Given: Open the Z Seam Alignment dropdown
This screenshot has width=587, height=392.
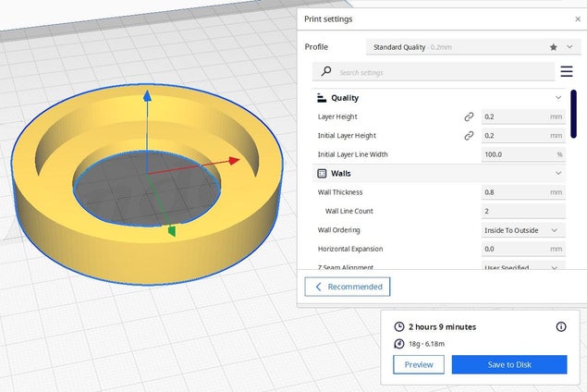Looking at the screenshot, I should coord(522,268).
